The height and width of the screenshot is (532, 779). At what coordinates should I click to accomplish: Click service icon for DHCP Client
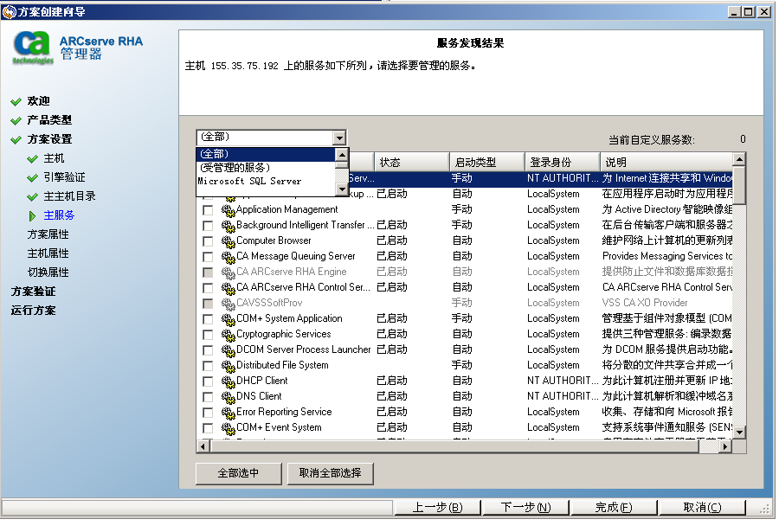tap(229, 381)
